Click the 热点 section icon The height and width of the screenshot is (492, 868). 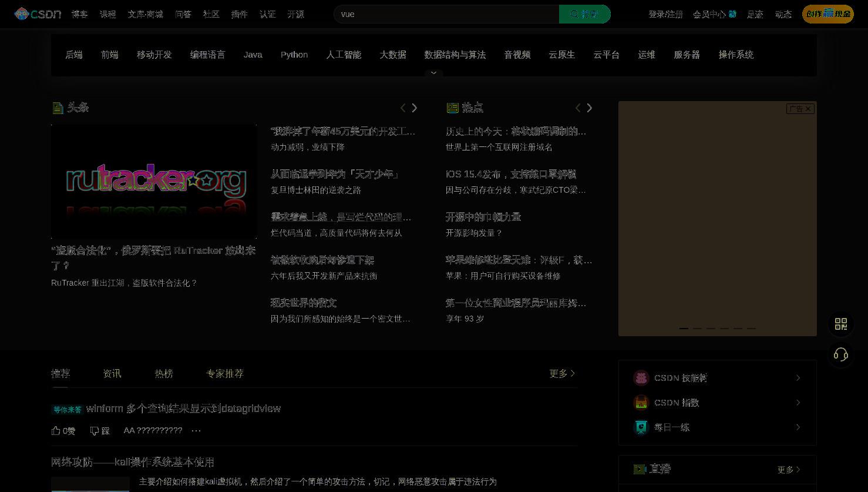click(452, 108)
